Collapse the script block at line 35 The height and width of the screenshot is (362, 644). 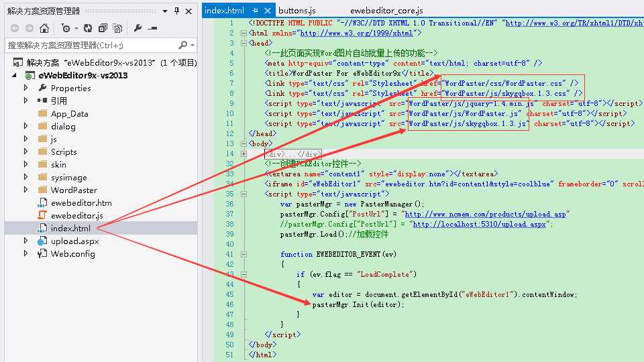click(x=244, y=194)
